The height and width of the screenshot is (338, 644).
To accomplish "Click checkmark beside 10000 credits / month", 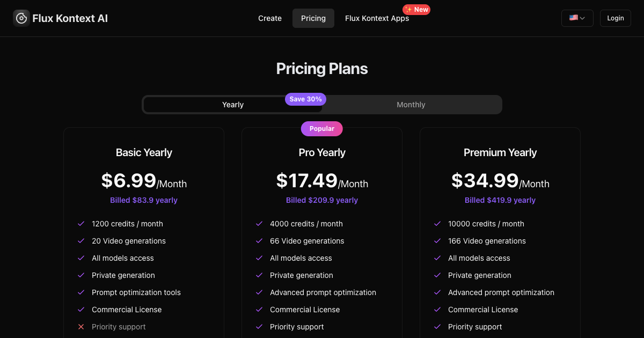I will click(437, 224).
